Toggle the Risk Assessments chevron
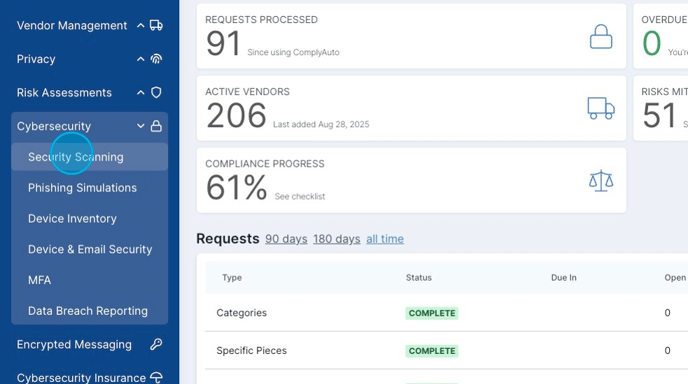688x384 pixels. [x=140, y=93]
